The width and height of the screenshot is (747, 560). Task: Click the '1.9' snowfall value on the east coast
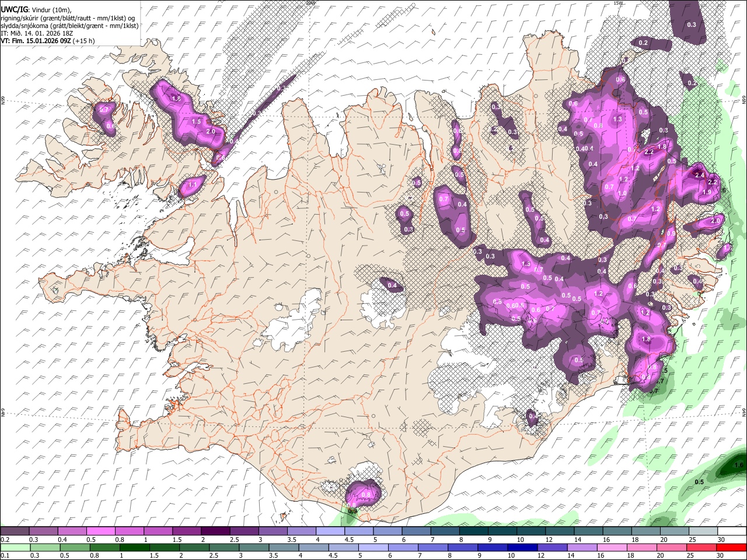coord(706,192)
